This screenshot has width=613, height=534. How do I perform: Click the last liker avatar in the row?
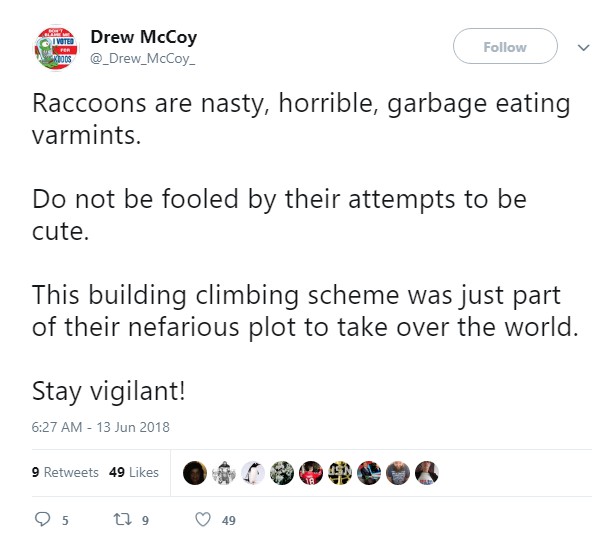click(427, 472)
